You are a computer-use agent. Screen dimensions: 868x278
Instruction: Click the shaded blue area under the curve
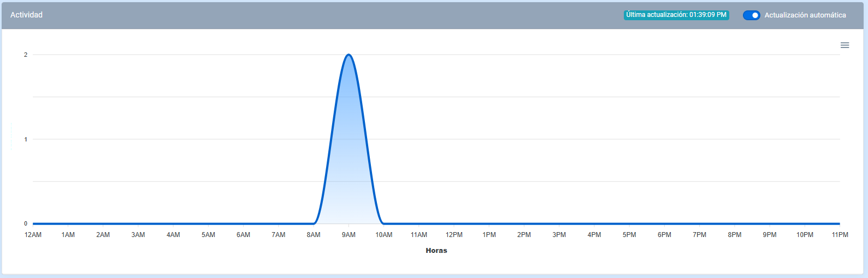(x=349, y=164)
